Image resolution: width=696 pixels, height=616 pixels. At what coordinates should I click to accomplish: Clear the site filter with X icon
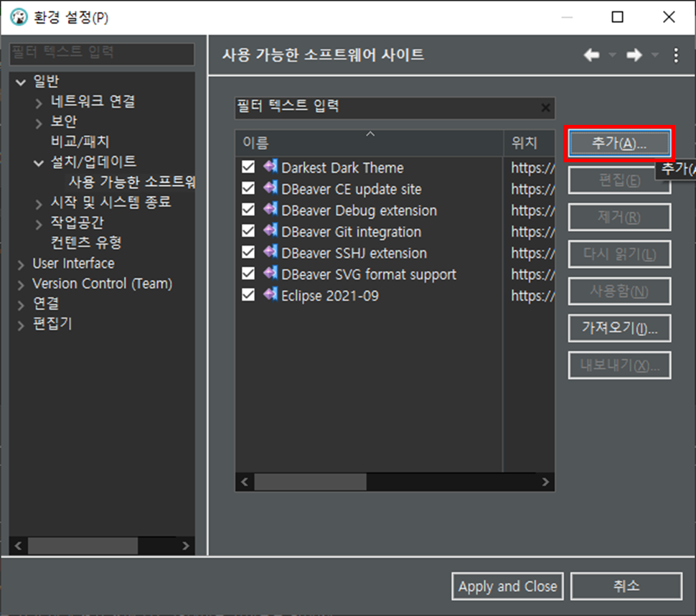click(x=545, y=108)
